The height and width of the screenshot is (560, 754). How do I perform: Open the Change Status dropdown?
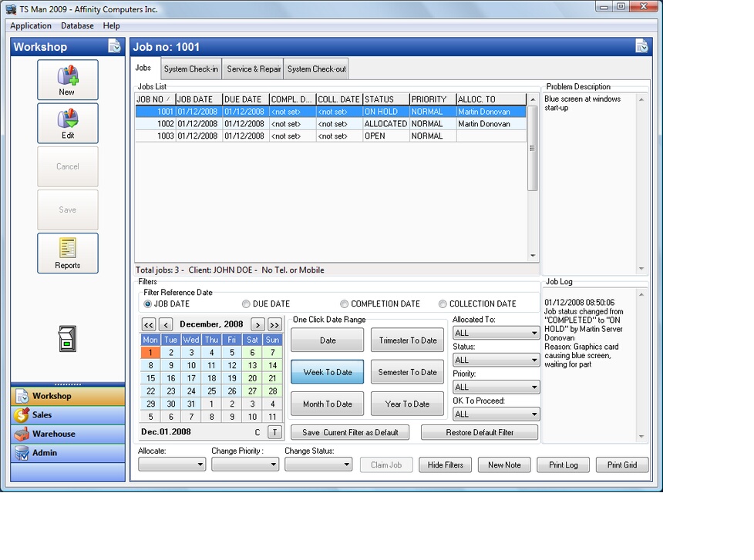point(318,464)
